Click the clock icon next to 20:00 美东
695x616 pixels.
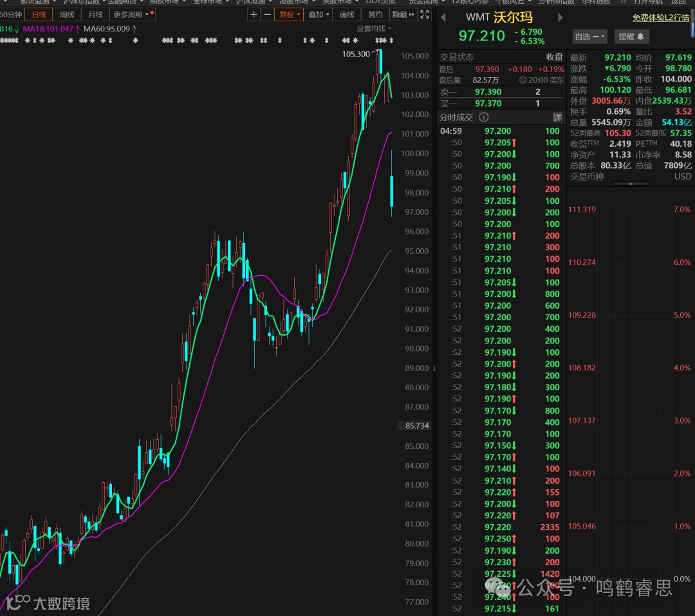click(x=523, y=80)
